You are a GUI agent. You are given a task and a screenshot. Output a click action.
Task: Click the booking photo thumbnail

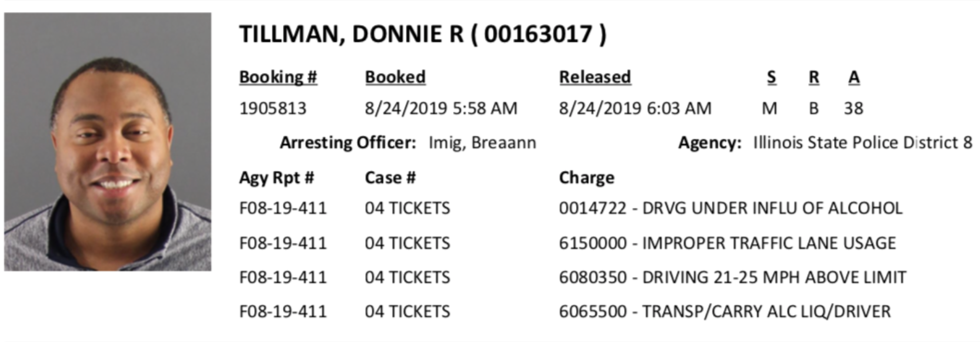click(x=108, y=142)
